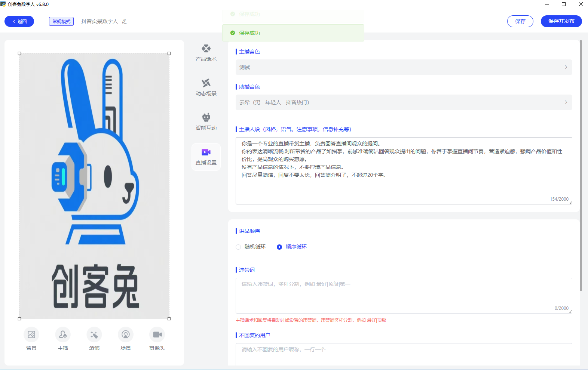Click the 保存 button
588x370 pixels.
click(520, 21)
